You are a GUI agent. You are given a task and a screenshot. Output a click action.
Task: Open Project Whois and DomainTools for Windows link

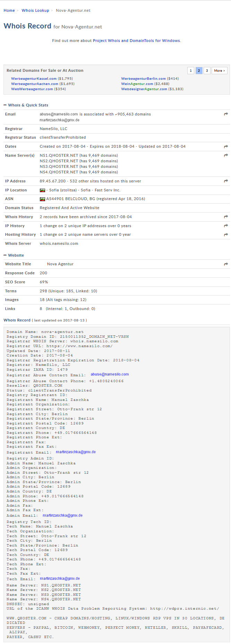coord(136,41)
